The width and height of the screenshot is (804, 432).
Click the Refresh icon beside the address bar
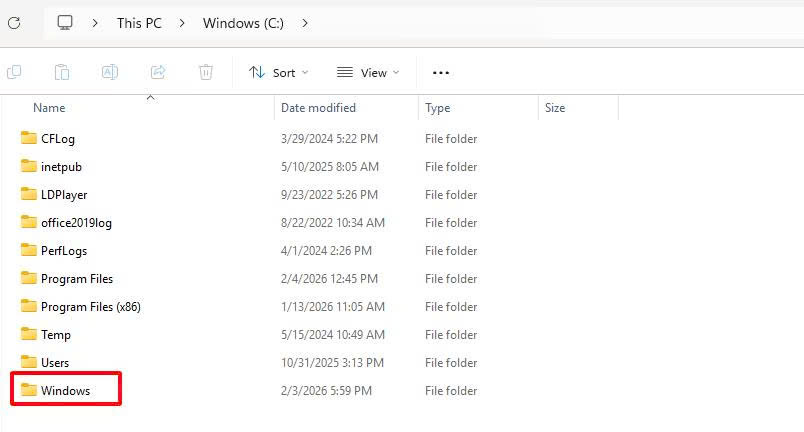[x=14, y=23]
